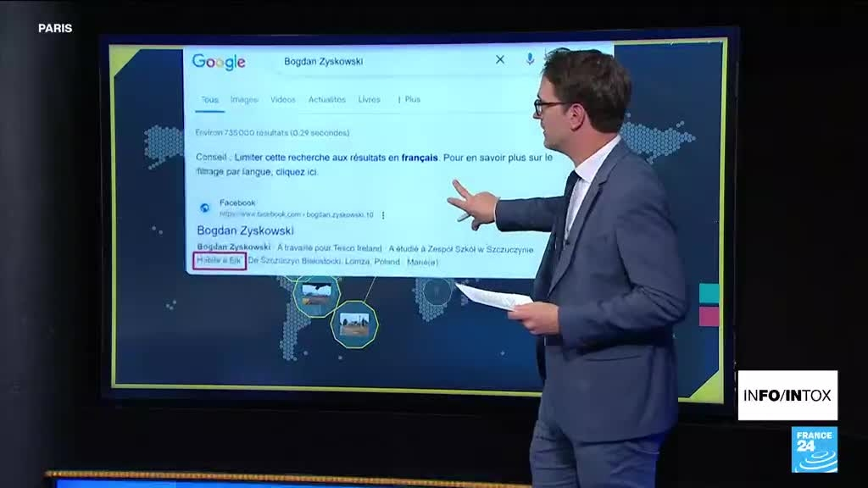The width and height of the screenshot is (868, 488).
Task: Select the Tous results tab
Action: tap(209, 99)
